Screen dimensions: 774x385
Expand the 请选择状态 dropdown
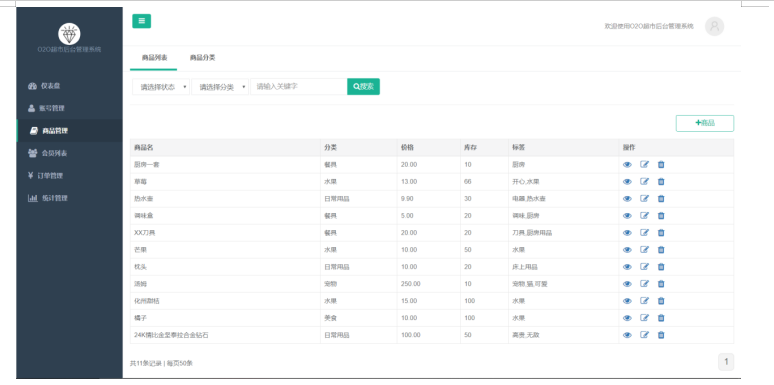click(x=161, y=87)
